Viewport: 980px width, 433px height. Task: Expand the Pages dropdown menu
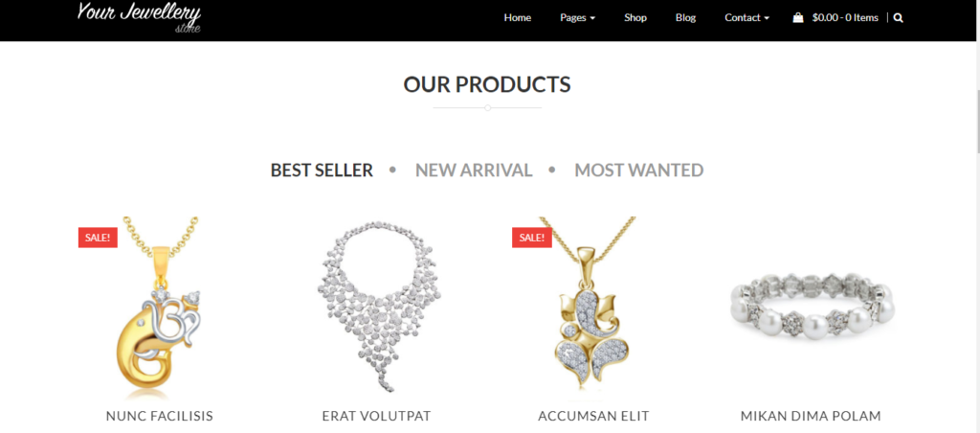(x=577, y=17)
